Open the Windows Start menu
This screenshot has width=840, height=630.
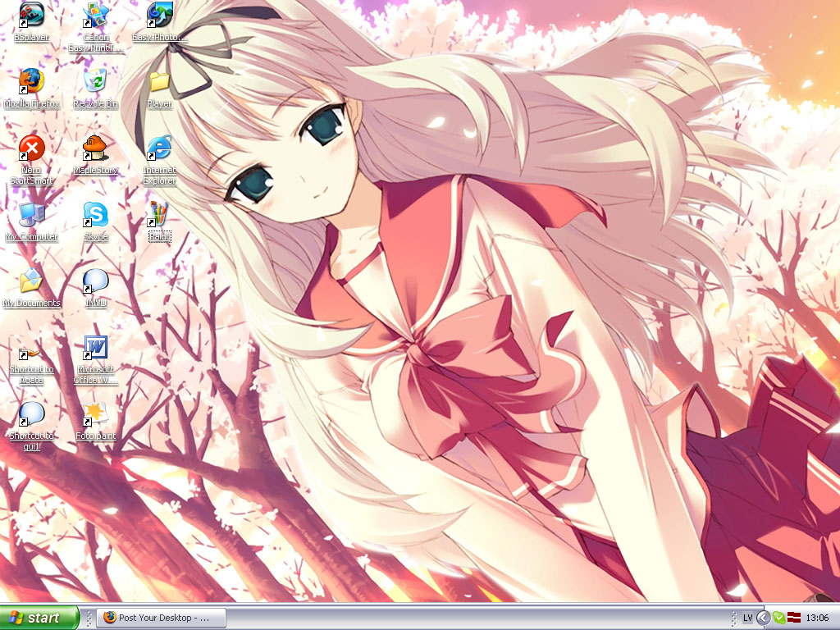pos(39,618)
